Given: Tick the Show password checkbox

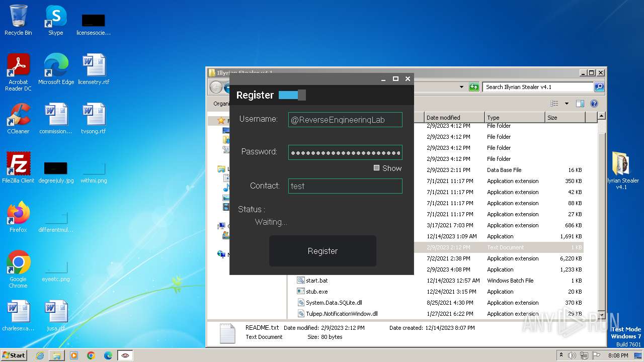Looking at the screenshot, I should pyautogui.click(x=376, y=168).
